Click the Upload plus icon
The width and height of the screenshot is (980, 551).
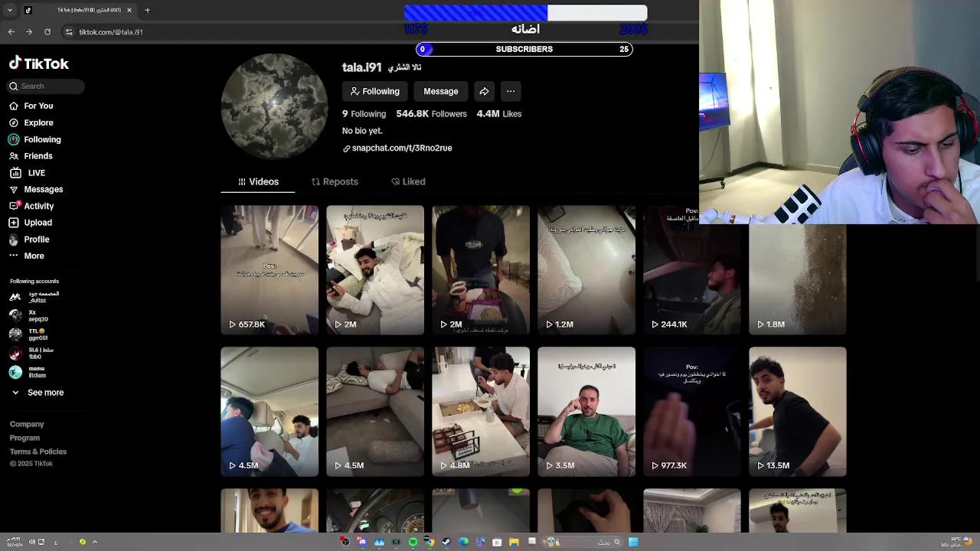point(14,223)
